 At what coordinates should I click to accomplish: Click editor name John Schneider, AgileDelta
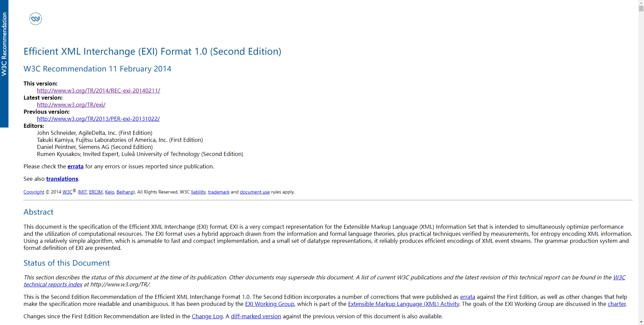click(x=95, y=133)
